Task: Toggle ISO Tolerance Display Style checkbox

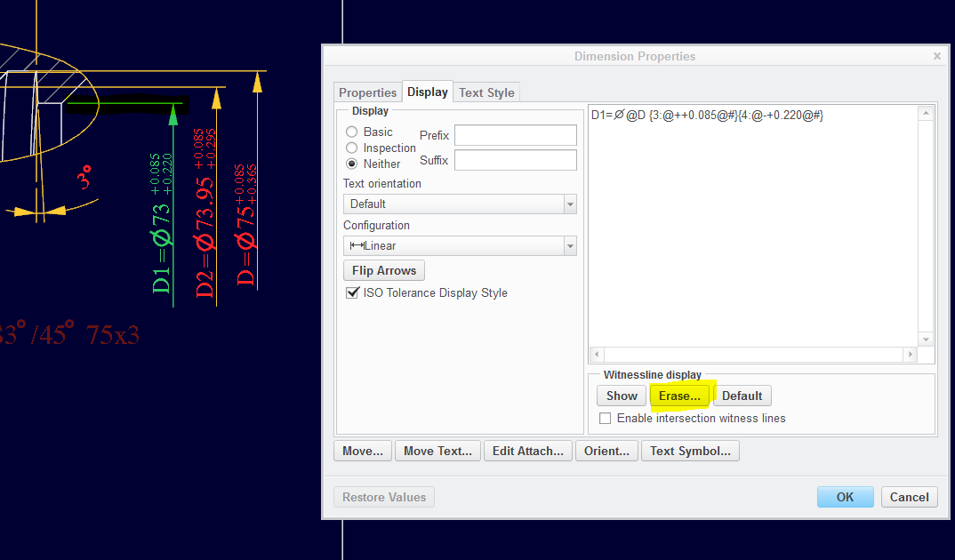Action: click(352, 292)
